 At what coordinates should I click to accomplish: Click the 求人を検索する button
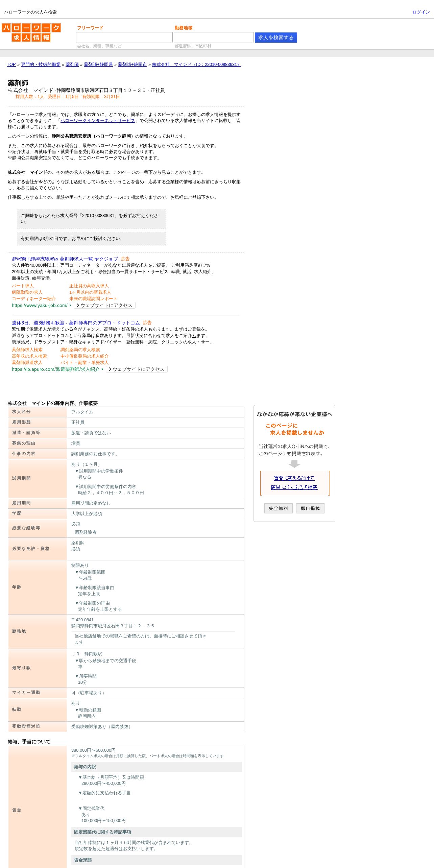pyautogui.click(x=276, y=38)
